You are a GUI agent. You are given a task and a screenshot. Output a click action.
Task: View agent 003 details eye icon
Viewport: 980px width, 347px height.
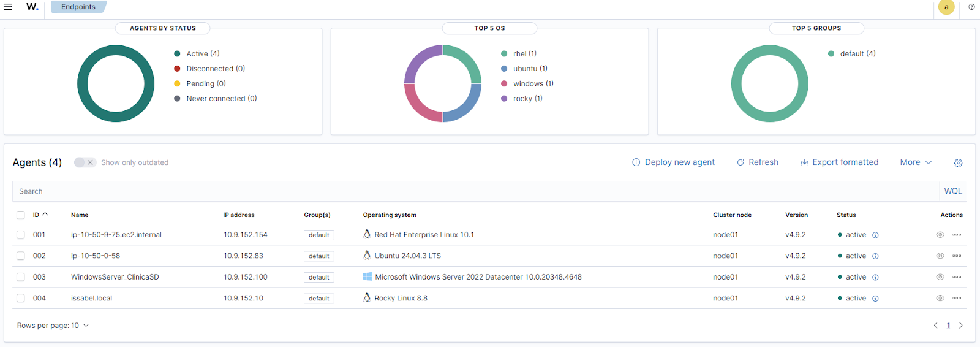click(x=940, y=277)
